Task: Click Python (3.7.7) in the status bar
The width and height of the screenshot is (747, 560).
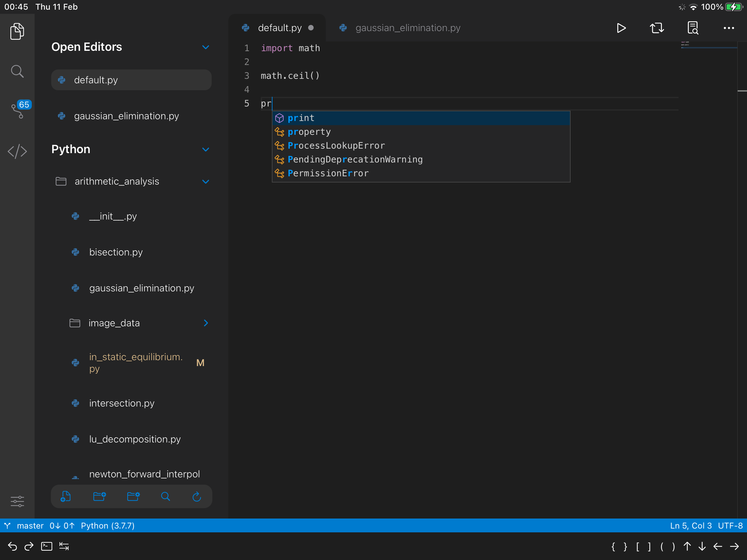Action: [x=107, y=525]
